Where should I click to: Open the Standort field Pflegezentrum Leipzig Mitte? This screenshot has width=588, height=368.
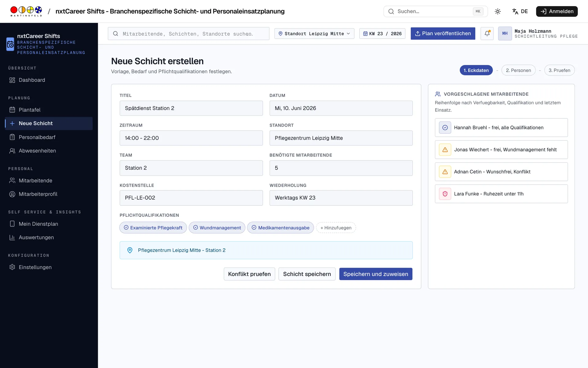click(341, 138)
